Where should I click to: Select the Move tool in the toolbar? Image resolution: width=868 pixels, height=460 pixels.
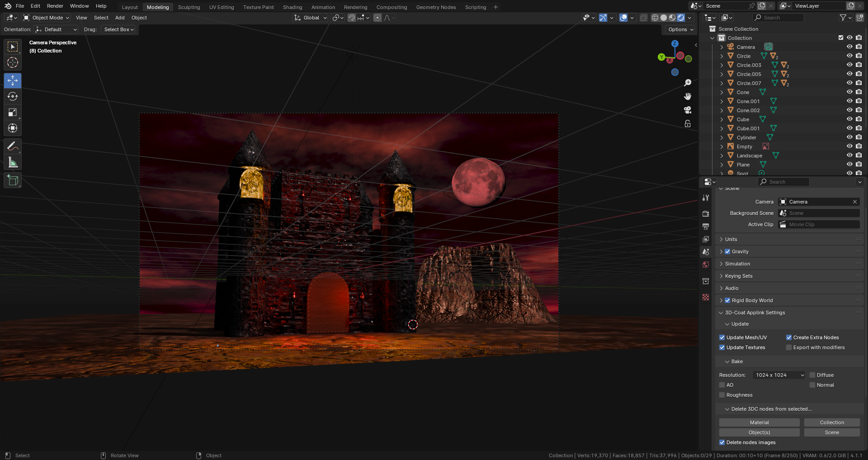[13, 81]
